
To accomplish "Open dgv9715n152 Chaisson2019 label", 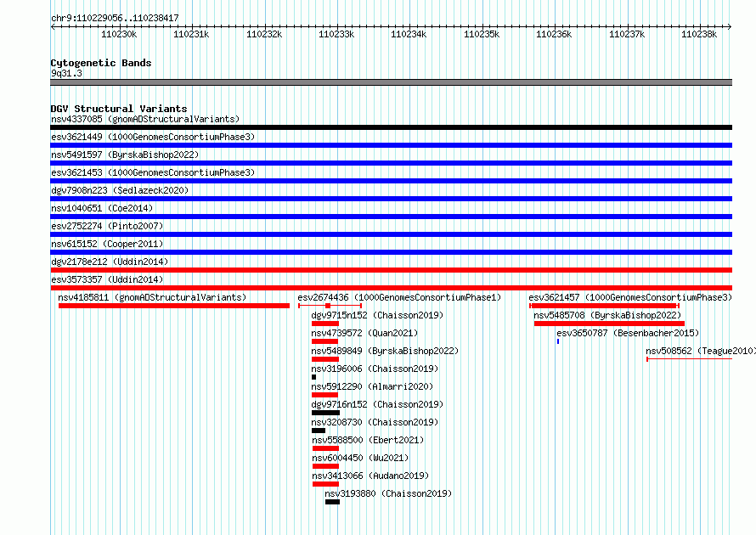I will coord(377,315).
